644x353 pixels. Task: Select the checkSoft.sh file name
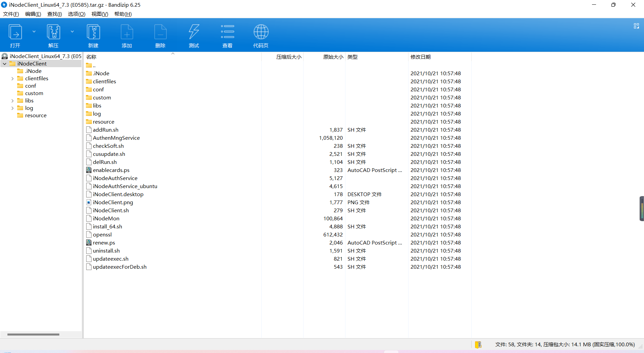tap(108, 146)
